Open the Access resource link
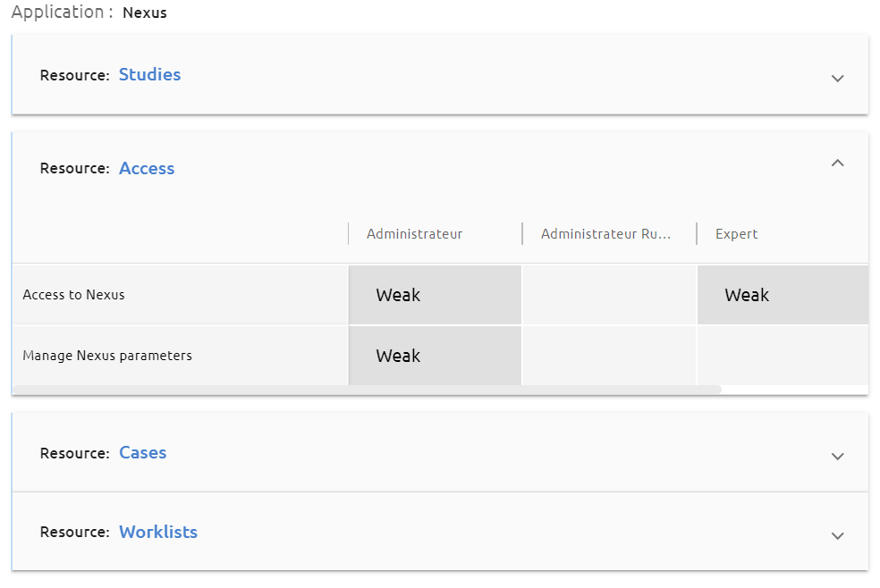This screenshot has width=880, height=588. 147,168
